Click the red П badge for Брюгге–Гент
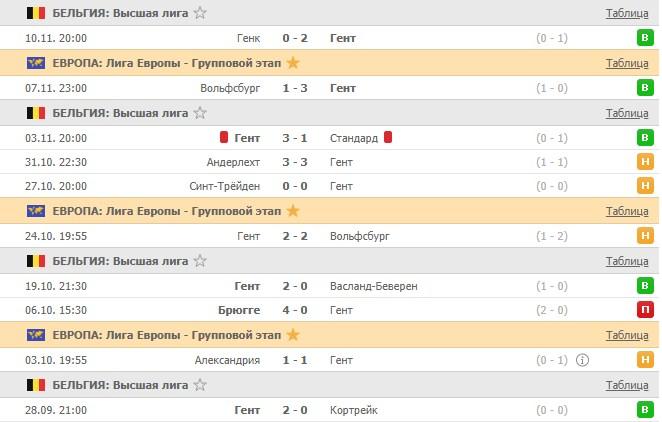 pyautogui.click(x=646, y=310)
